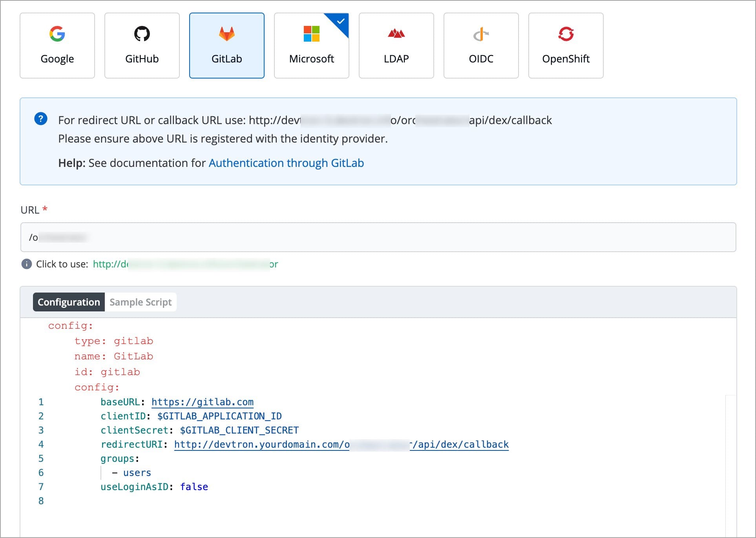Viewport: 756px width, 538px height.
Task: Click the https://gitlab.com baseURL link
Action: (x=202, y=402)
